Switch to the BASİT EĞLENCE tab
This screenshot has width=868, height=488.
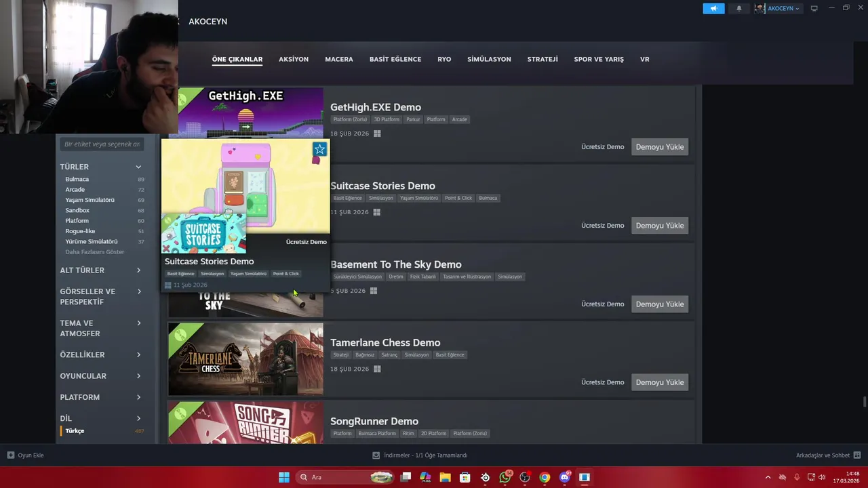[x=395, y=59]
